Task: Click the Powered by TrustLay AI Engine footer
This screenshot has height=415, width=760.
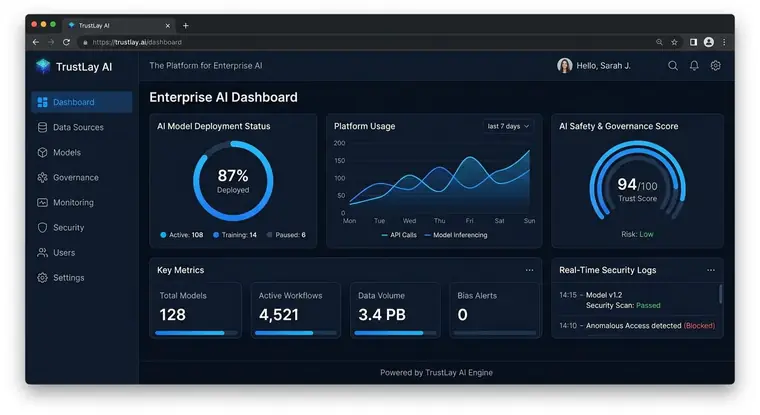Action: click(x=436, y=373)
